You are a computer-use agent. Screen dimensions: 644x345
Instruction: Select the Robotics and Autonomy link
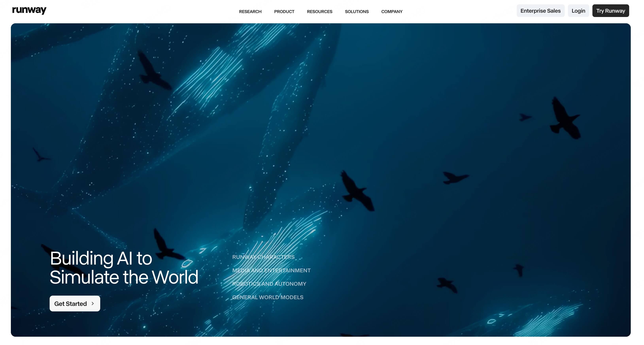coord(269,284)
